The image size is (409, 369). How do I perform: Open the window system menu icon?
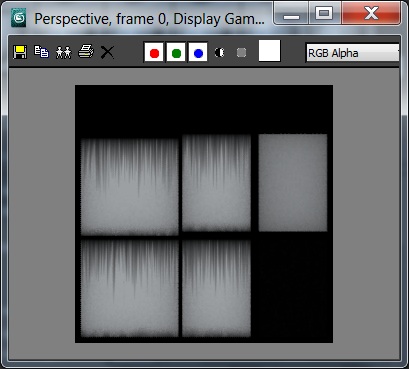tap(18, 18)
